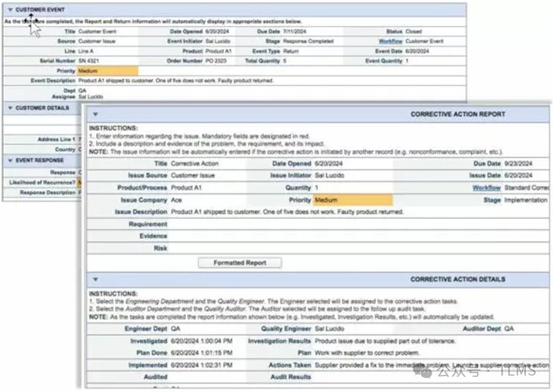Click the Product value 'Product A1' in Customer Event
The width and height of the screenshot is (553, 392).
219,51
